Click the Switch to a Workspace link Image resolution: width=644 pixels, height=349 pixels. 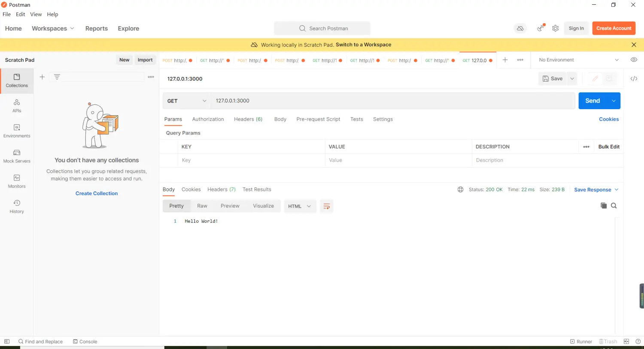click(x=363, y=45)
